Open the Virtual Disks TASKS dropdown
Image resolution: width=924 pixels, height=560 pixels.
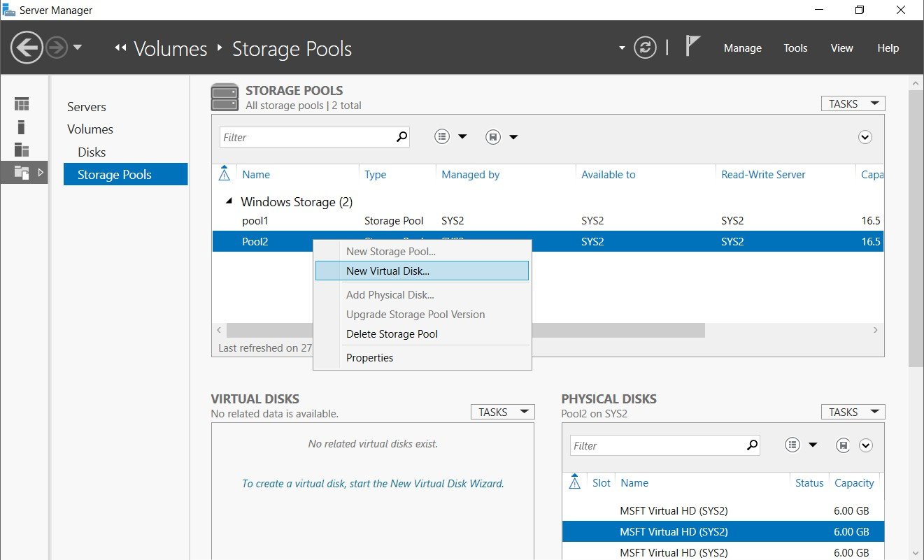point(502,412)
